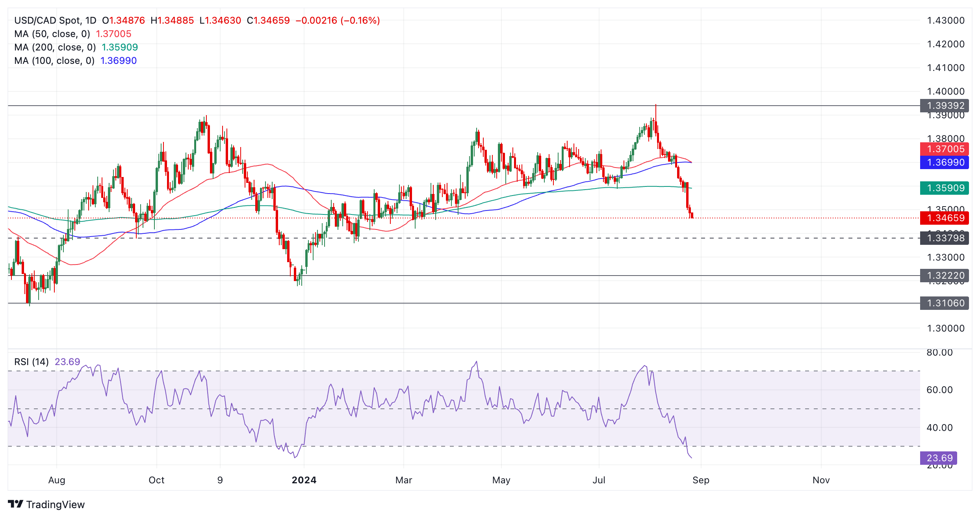The width and height of the screenshot is (980, 518).
Task: Click the 1.43000 price scale label
Action: pos(946,20)
